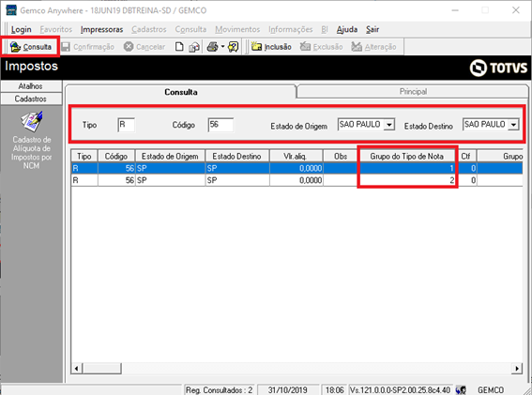This screenshot has width=532, height=395.
Task: Click the help question mark icon
Action: 234,47
